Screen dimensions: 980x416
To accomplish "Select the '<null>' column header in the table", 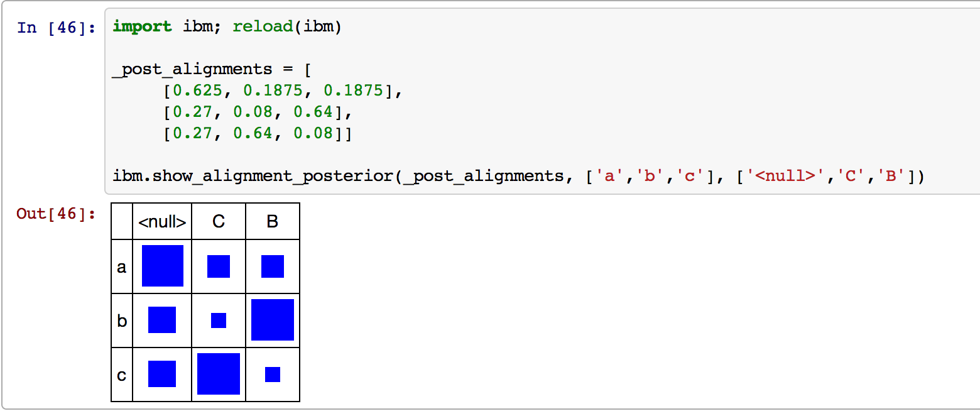I will point(162,222).
